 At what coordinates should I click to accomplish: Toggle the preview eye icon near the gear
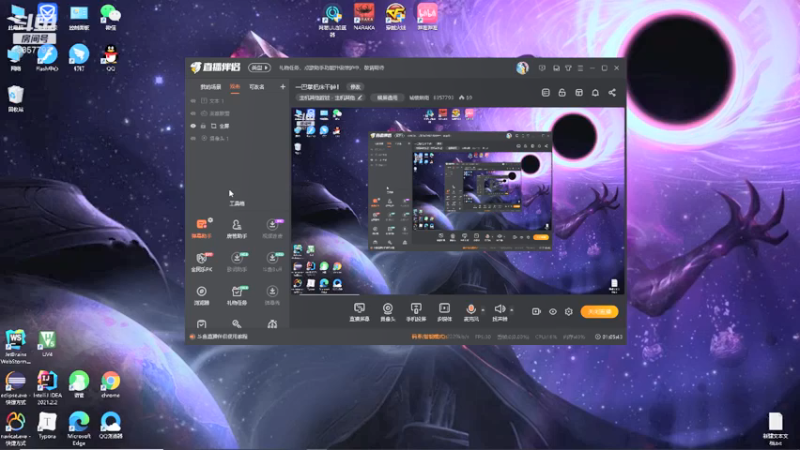pyautogui.click(x=553, y=311)
